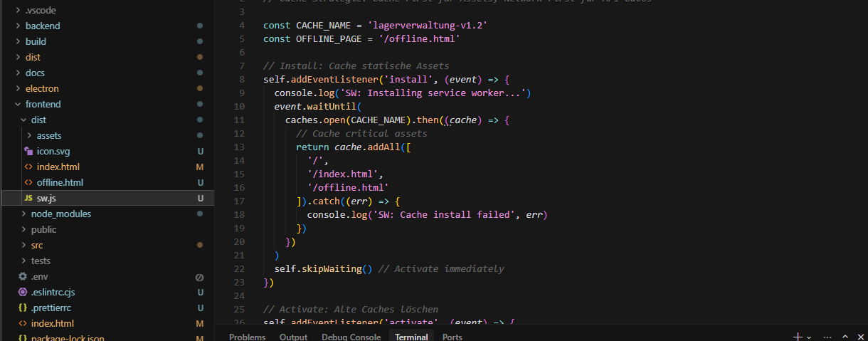Viewport: 868px width, 341px height.
Task: Click the plus icon for new terminal
Action: coord(798,337)
